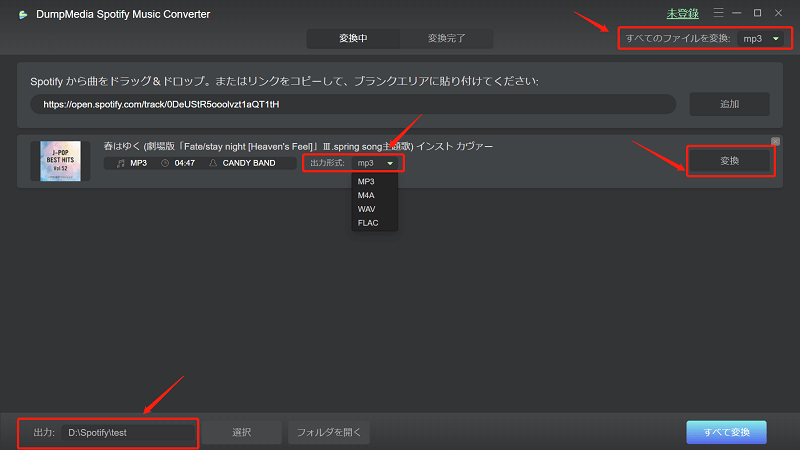Viewport: 800px width, 450px height.
Task: Click the フォルダを開く button
Action: point(329,433)
